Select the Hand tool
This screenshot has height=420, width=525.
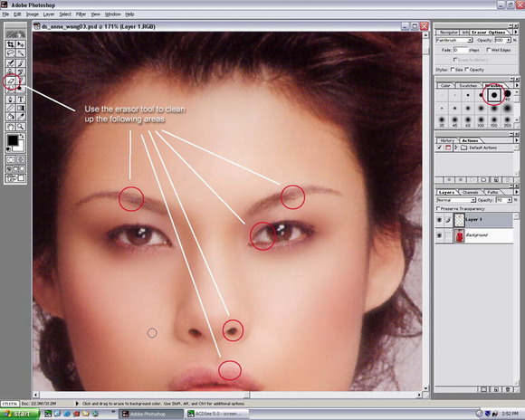click(x=11, y=127)
